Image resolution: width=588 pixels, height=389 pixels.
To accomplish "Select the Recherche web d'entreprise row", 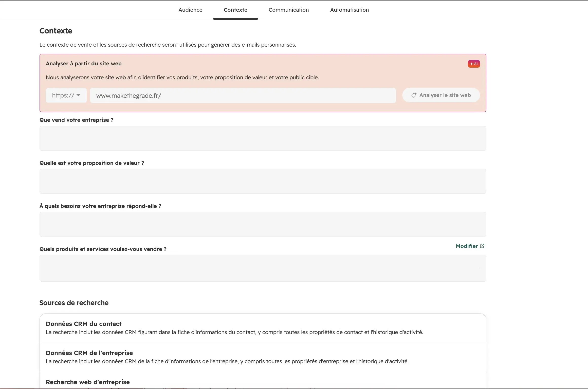I will (x=263, y=380).
